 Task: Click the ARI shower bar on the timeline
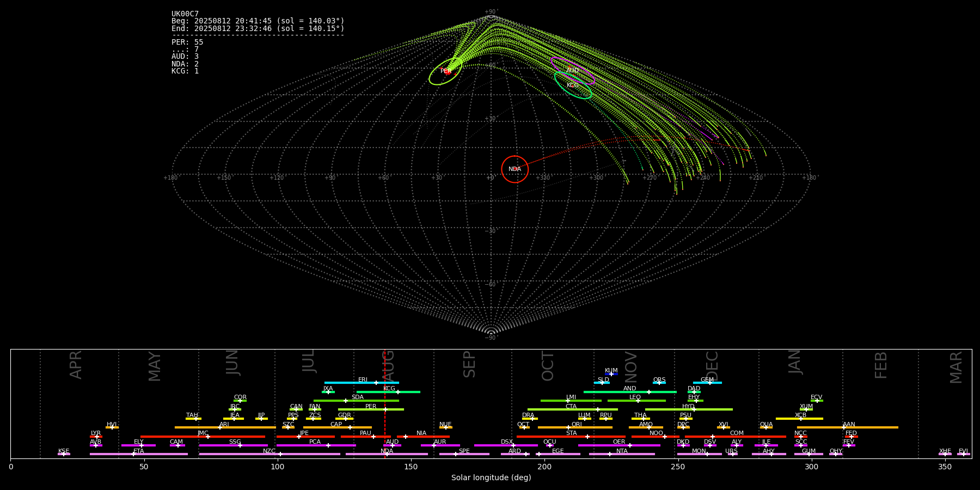pos(225,427)
